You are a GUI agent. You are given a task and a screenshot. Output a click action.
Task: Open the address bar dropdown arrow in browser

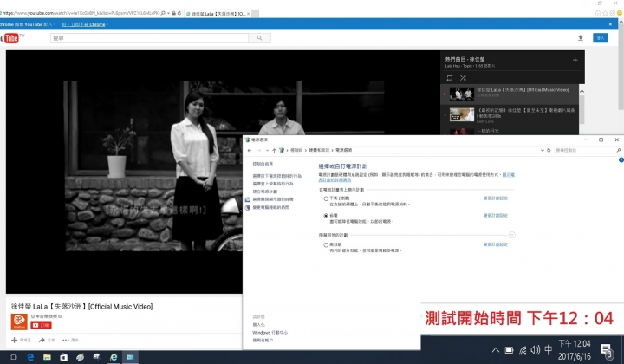(x=168, y=13)
